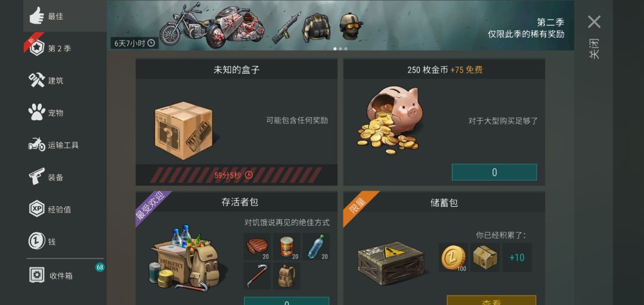644x305 pixels.
Task: Click the 存活者包 purchase button
Action: click(286, 301)
